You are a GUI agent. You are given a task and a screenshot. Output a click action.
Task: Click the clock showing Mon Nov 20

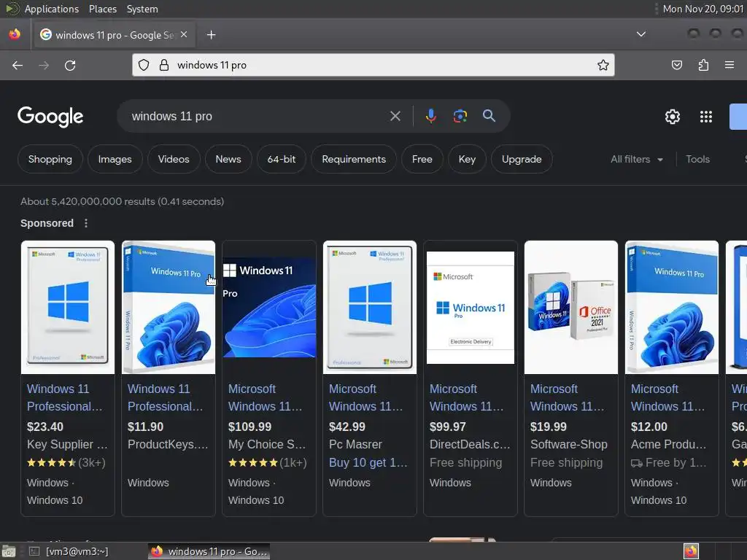tap(703, 9)
